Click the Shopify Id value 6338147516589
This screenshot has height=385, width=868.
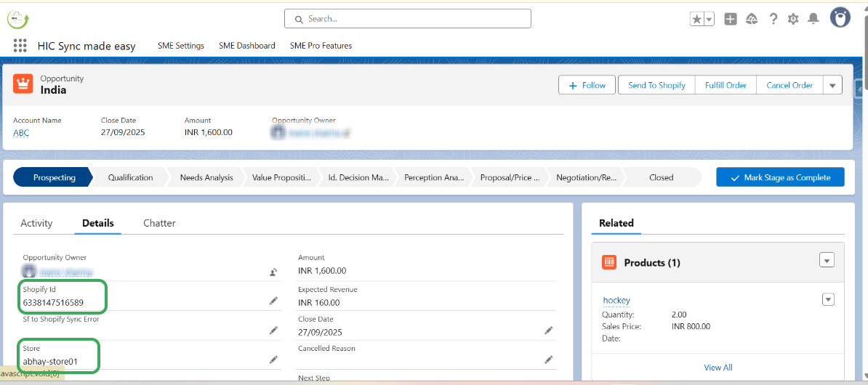(53, 302)
